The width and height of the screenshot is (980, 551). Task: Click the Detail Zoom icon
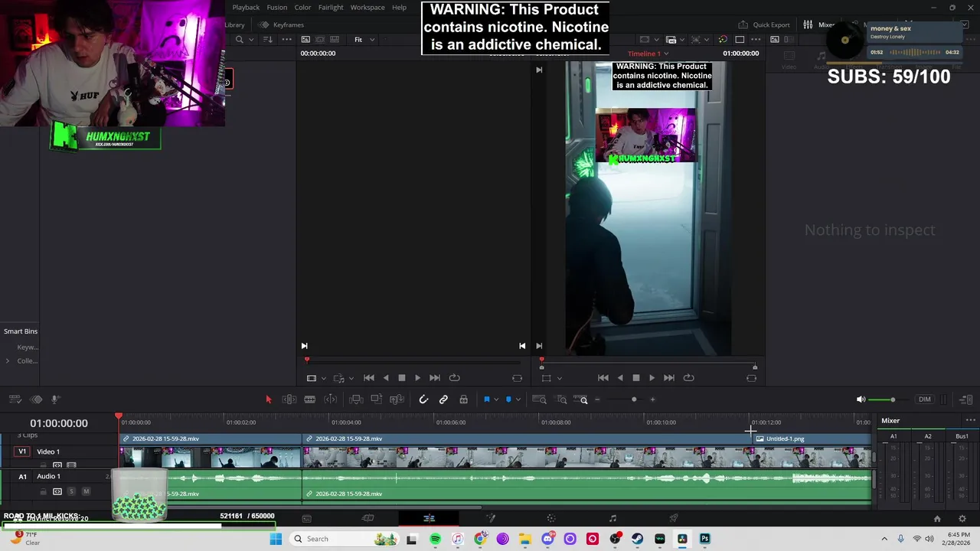pyautogui.click(x=562, y=399)
